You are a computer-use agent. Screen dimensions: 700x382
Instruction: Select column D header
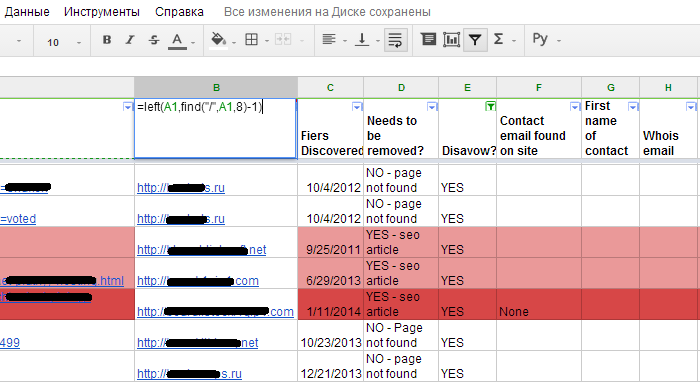click(x=401, y=87)
